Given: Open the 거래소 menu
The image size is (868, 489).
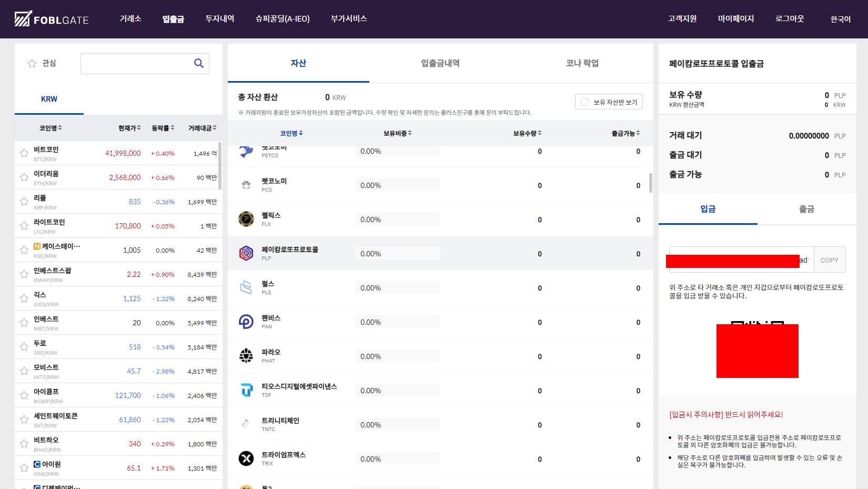Looking at the screenshot, I should point(130,18).
